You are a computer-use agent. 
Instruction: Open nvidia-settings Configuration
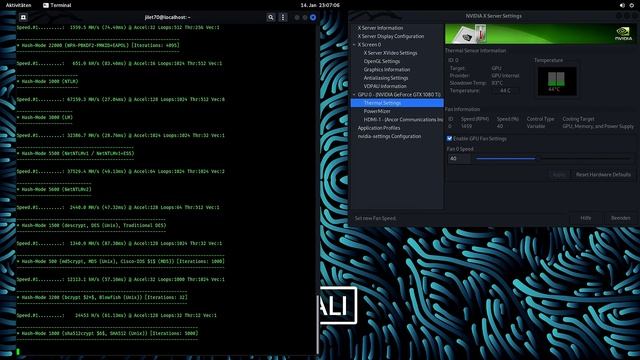point(389,136)
